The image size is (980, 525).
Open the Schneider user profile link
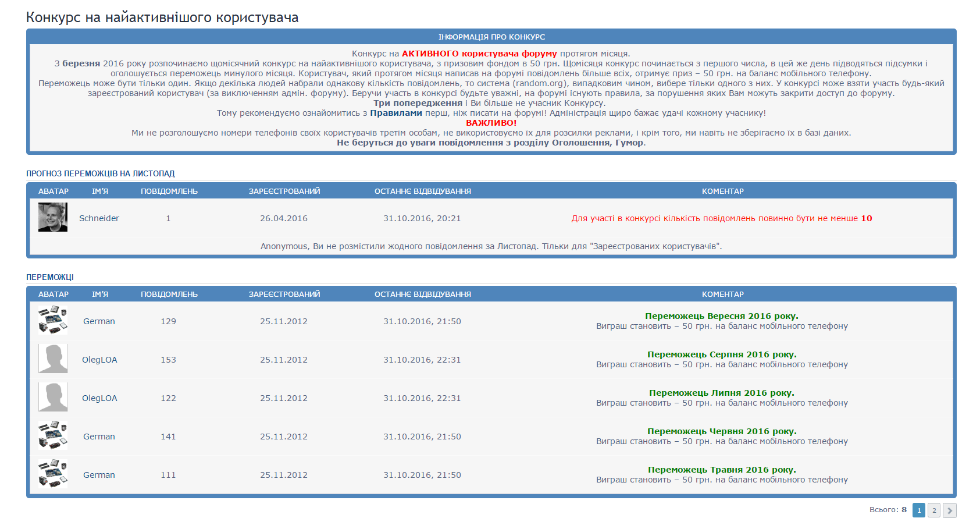pos(99,218)
